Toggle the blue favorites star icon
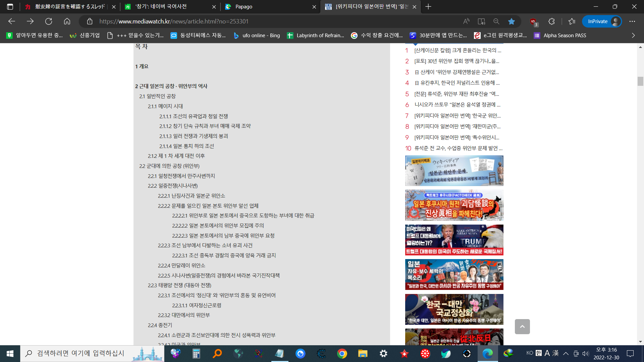This screenshot has height=362, width=644. click(x=511, y=21)
